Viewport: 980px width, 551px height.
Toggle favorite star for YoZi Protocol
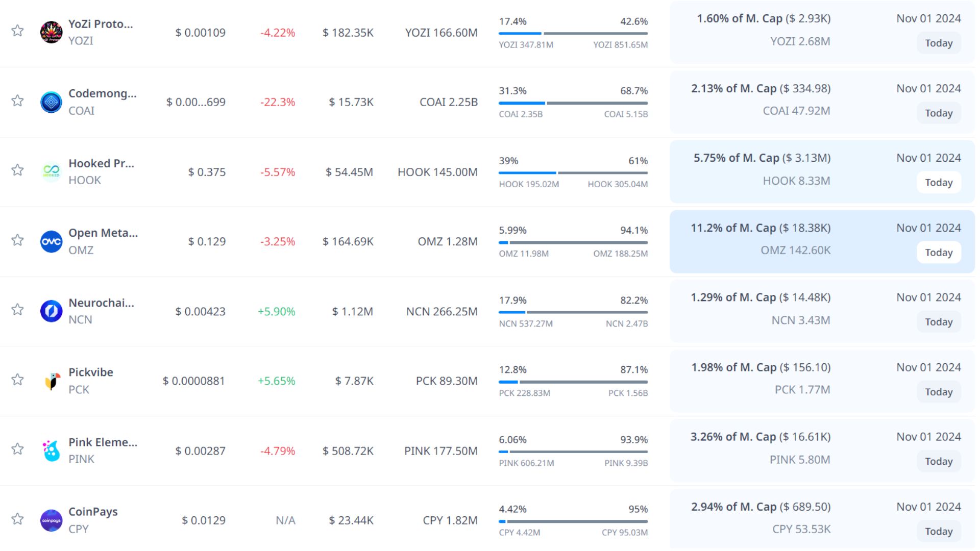coord(17,31)
